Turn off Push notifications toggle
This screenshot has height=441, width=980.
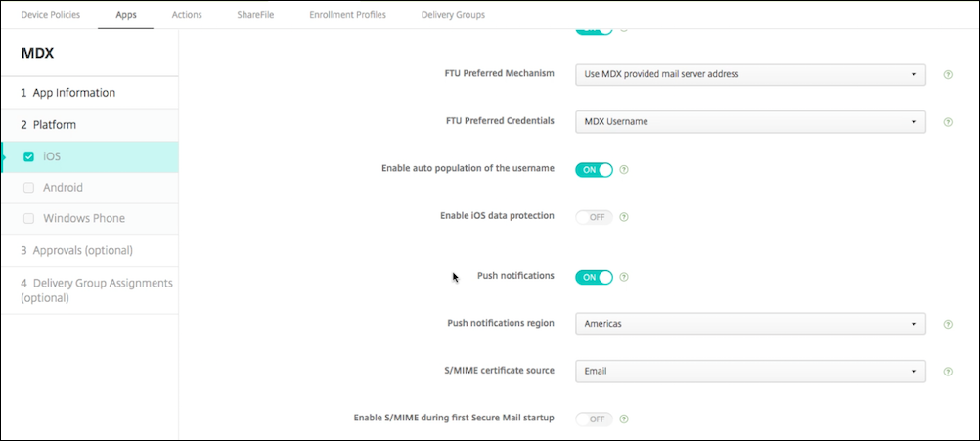tap(594, 277)
